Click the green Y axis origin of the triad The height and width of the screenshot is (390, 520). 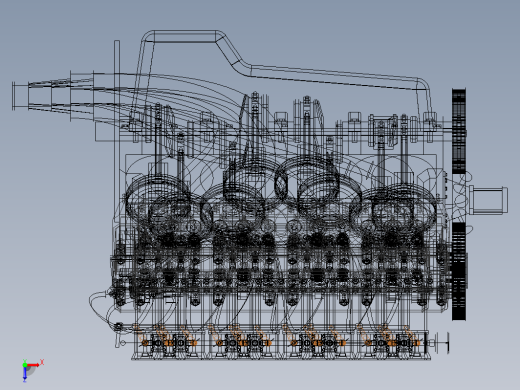tap(25, 364)
